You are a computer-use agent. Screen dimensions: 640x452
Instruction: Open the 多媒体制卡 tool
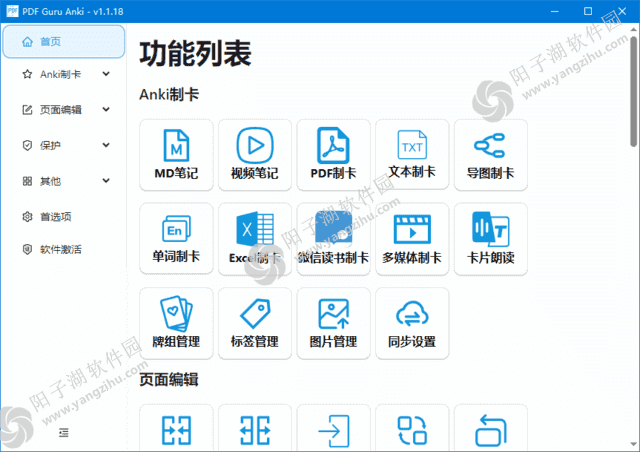[412, 239]
